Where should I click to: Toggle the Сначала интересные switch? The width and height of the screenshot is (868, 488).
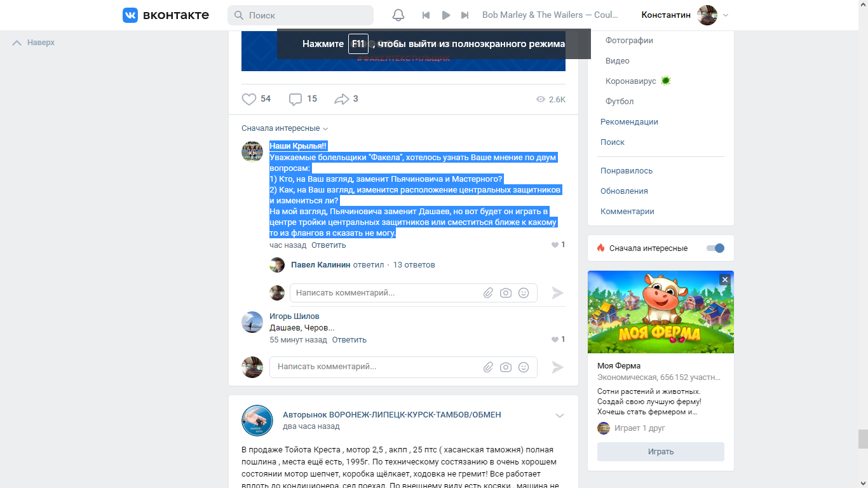coord(715,248)
